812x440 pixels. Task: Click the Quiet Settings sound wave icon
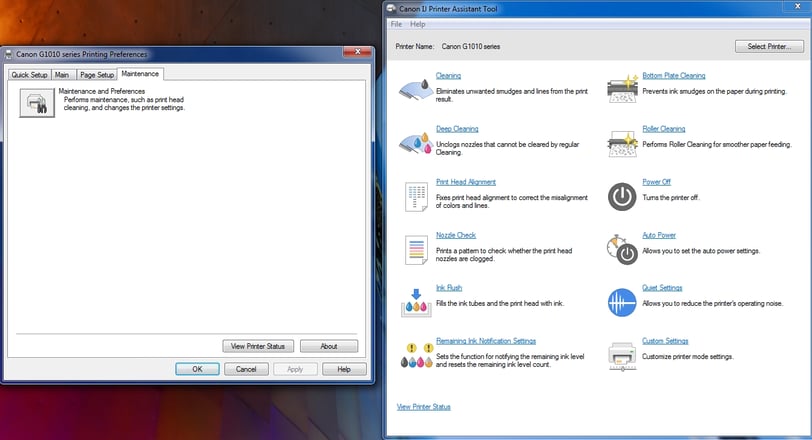click(622, 303)
